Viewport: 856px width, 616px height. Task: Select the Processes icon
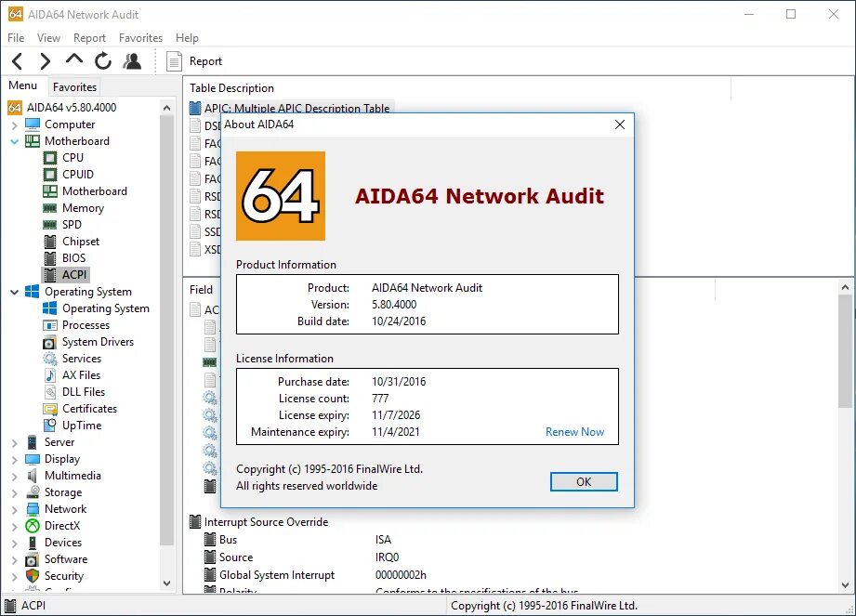[x=49, y=325]
